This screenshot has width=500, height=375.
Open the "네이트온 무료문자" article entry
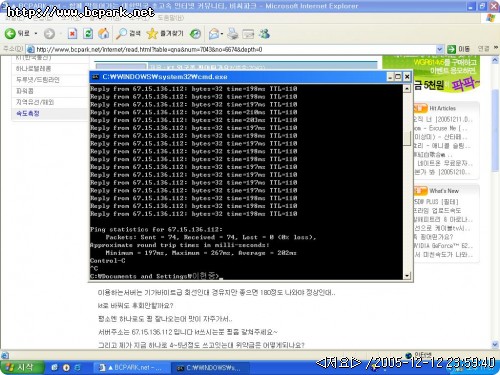[445, 163]
